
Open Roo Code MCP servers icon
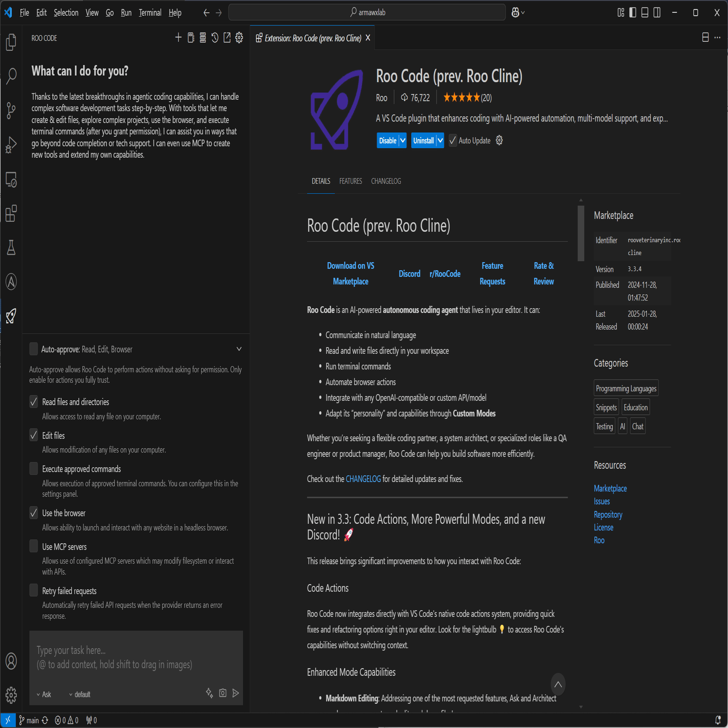(x=203, y=38)
